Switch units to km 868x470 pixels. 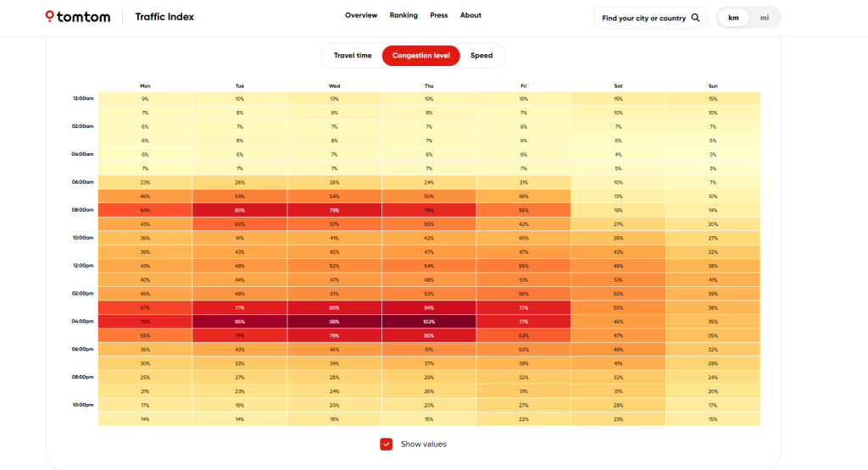click(734, 18)
